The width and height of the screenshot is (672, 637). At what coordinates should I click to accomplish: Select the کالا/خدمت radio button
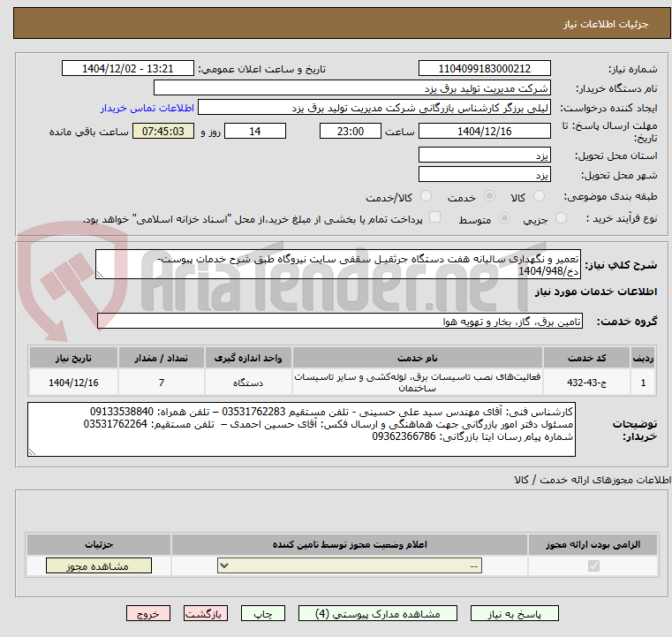coord(426,196)
